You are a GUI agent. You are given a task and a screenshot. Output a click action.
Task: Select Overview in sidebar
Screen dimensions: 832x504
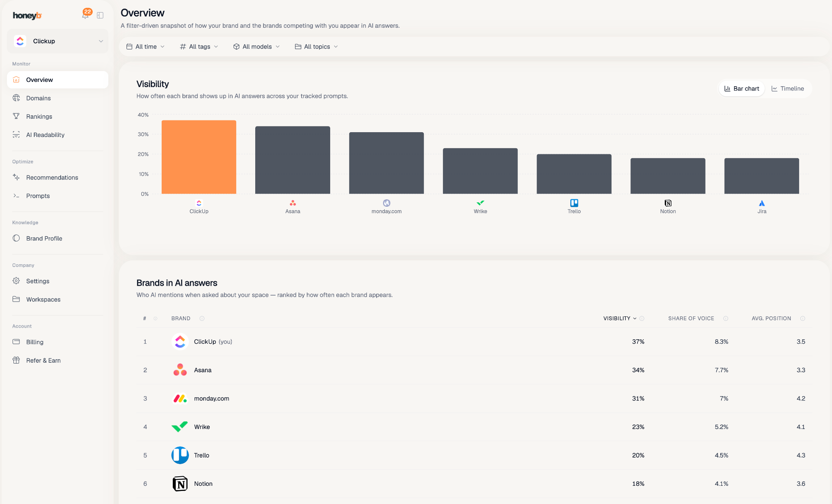pyautogui.click(x=58, y=80)
